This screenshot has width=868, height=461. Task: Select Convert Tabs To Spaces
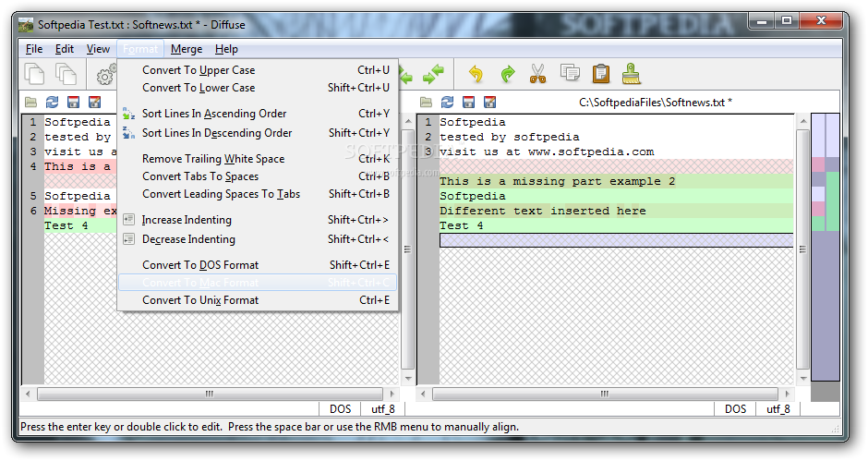pyautogui.click(x=258, y=176)
